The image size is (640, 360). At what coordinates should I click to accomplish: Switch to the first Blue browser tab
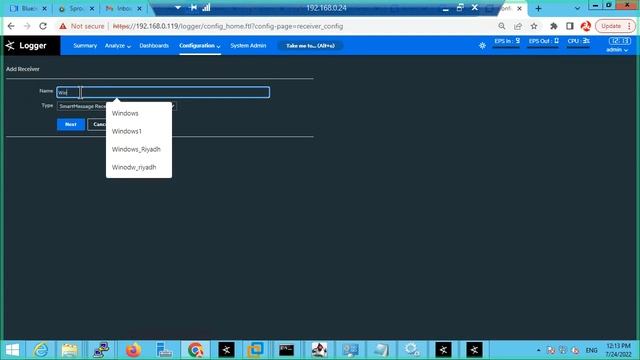point(27,8)
